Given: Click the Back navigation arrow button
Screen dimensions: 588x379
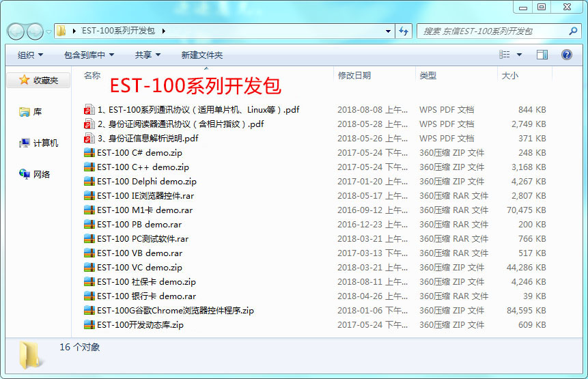Looking at the screenshot, I should point(16,31).
